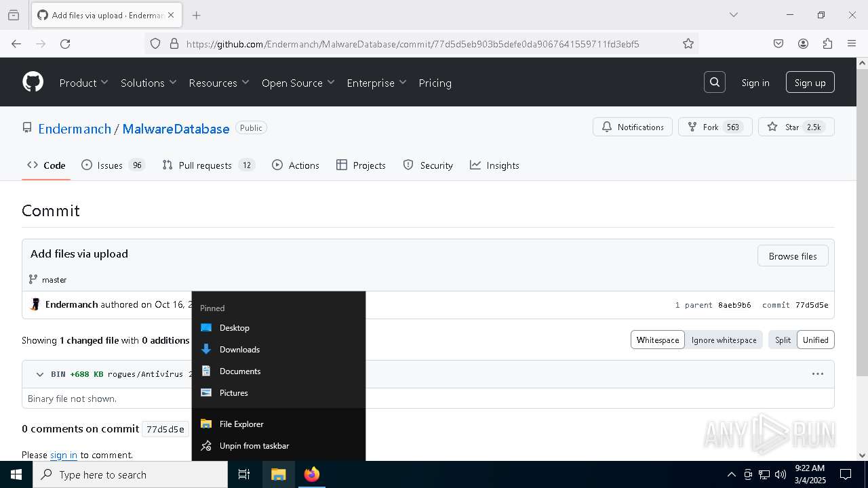The width and height of the screenshot is (868, 488).
Task: Launch File Explorer from jump list
Action: pos(279,424)
